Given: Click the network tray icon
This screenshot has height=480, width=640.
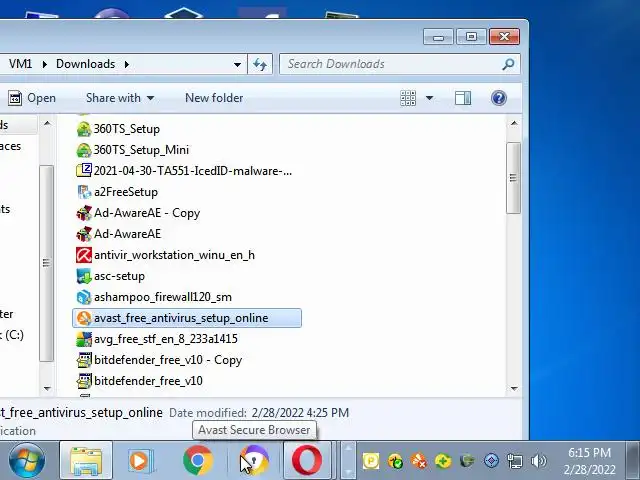Looking at the screenshot, I should 514,461.
